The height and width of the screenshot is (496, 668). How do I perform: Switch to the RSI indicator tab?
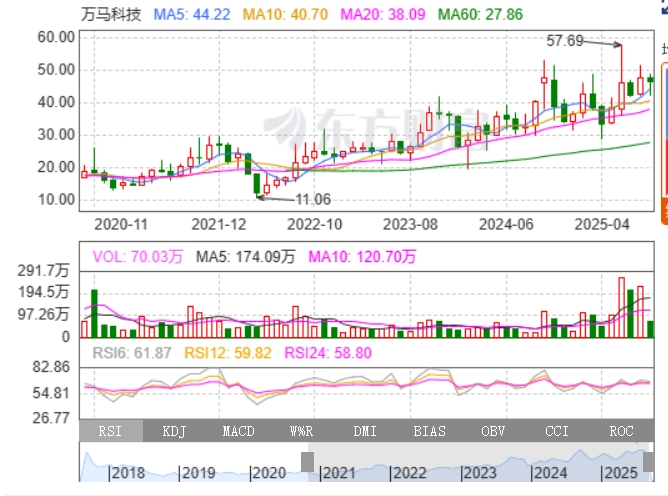click(111, 431)
